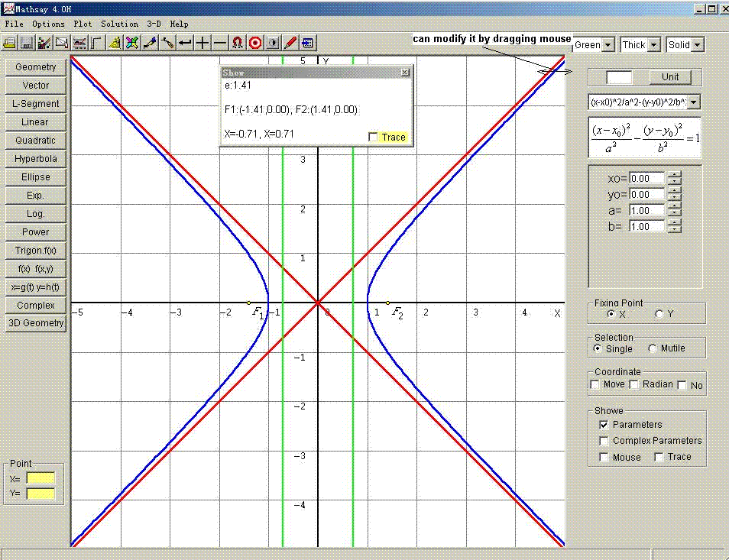This screenshot has width=729, height=560.
Task: Select the Y fixing point radio
Action: [659, 314]
